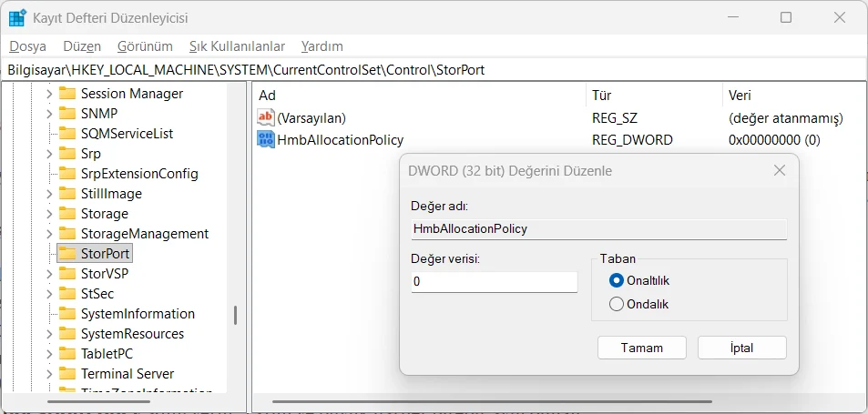Open the Yardım menu
Screen dimensions: 868x414
[322, 45]
